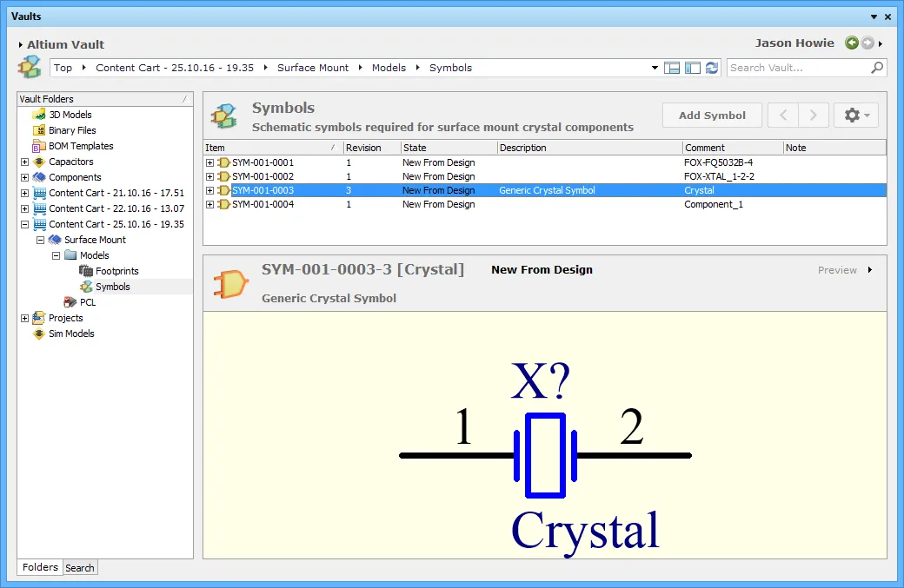
Task: Click the Add Symbol button
Action: 712,116
